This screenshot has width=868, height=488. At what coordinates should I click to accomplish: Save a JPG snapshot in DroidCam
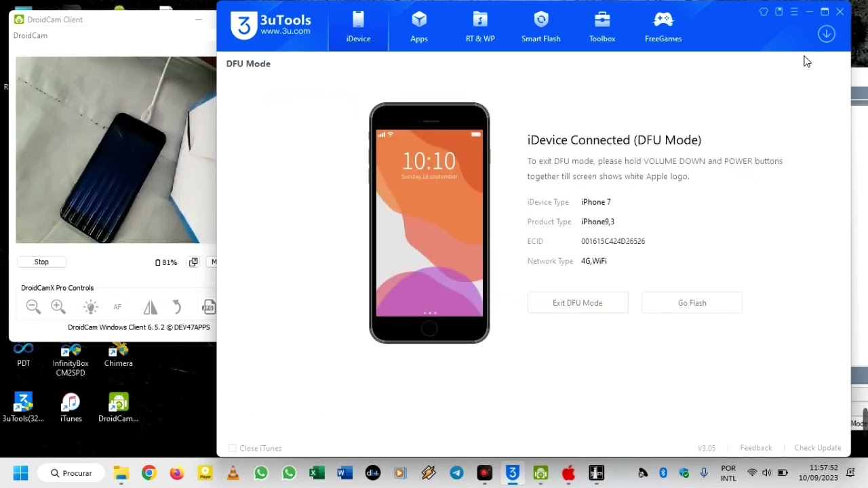coord(209,307)
